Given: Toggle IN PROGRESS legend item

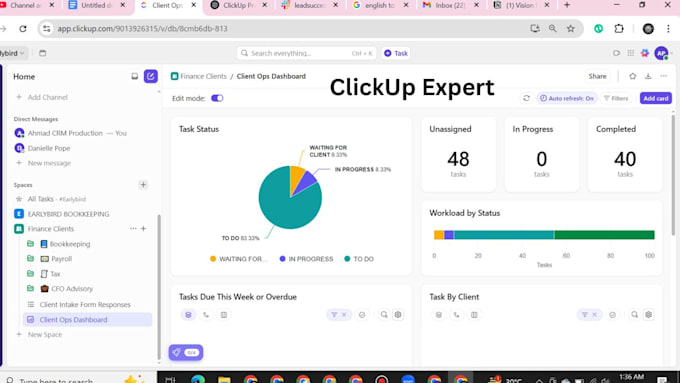Looking at the screenshot, I should (307, 259).
